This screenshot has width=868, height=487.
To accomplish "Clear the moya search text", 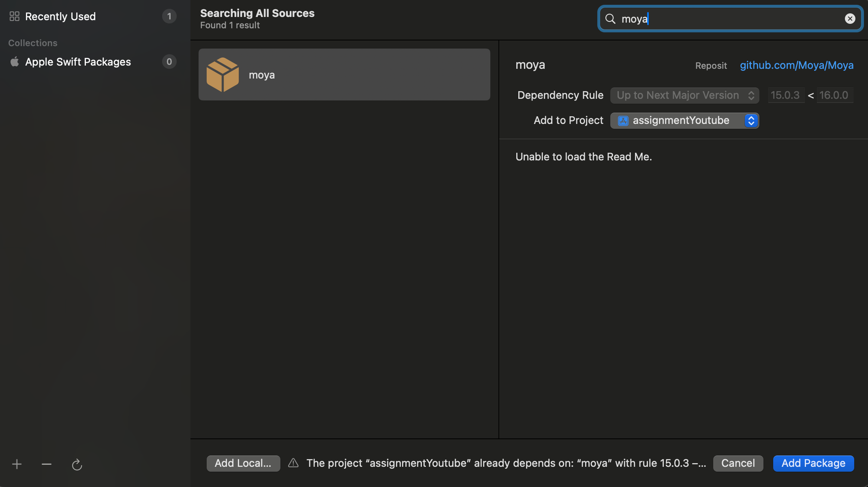I will (x=850, y=19).
